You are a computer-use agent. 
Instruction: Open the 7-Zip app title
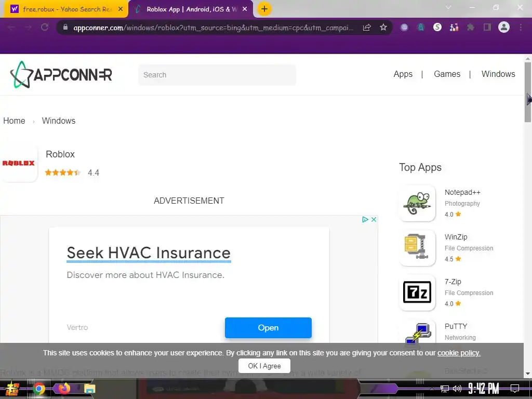453,282
